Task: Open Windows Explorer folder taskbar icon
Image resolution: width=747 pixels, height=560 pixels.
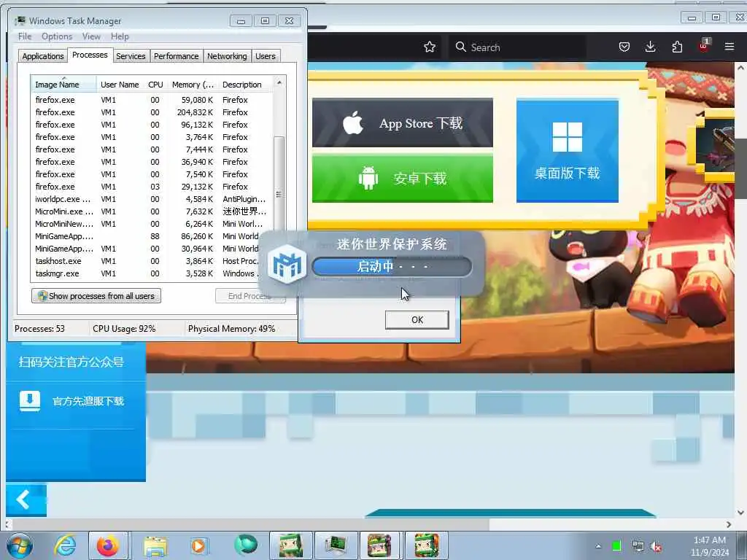Action: [x=155, y=545]
